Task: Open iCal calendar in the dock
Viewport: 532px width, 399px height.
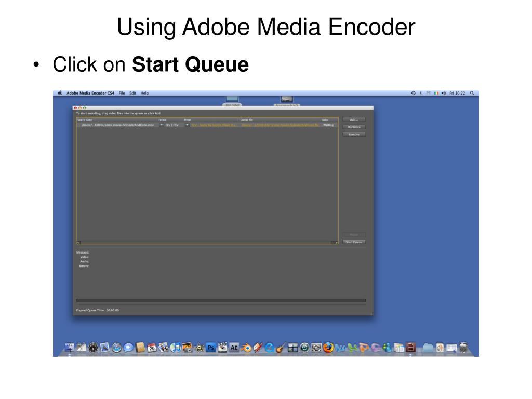Action: point(152,348)
